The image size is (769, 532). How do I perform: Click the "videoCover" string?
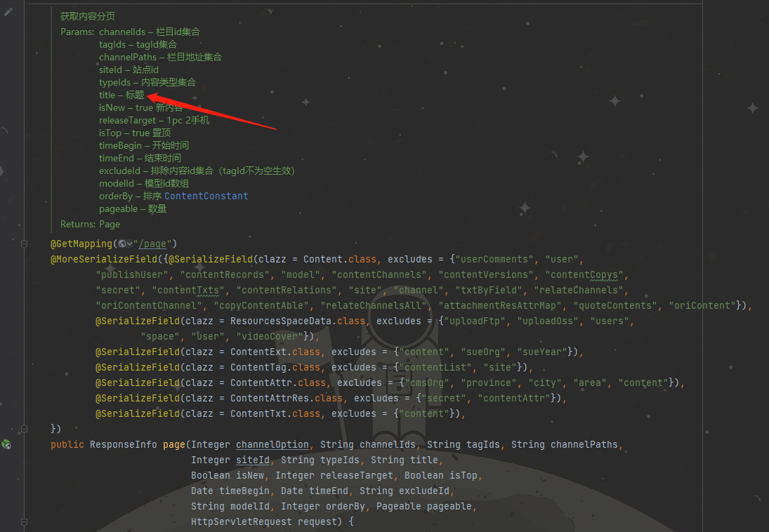pos(270,336)
